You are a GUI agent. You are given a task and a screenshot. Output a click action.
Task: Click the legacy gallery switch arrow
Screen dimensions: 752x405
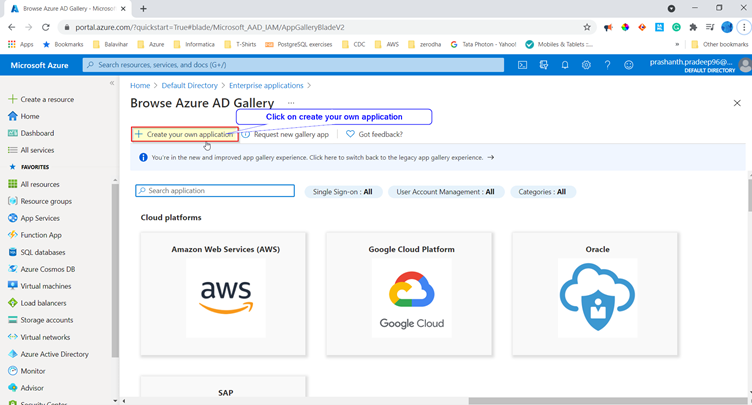click(491, 157)
